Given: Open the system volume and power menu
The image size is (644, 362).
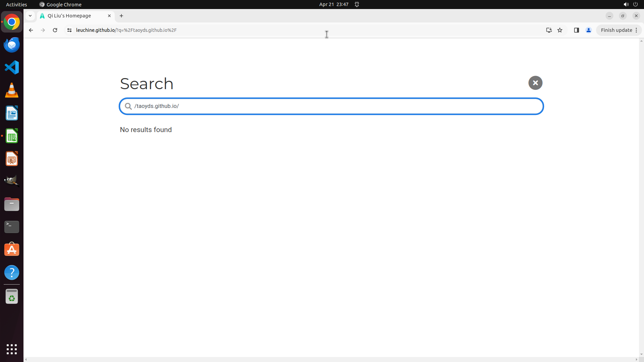Looking at the screenshot, I should pos(631,4).
